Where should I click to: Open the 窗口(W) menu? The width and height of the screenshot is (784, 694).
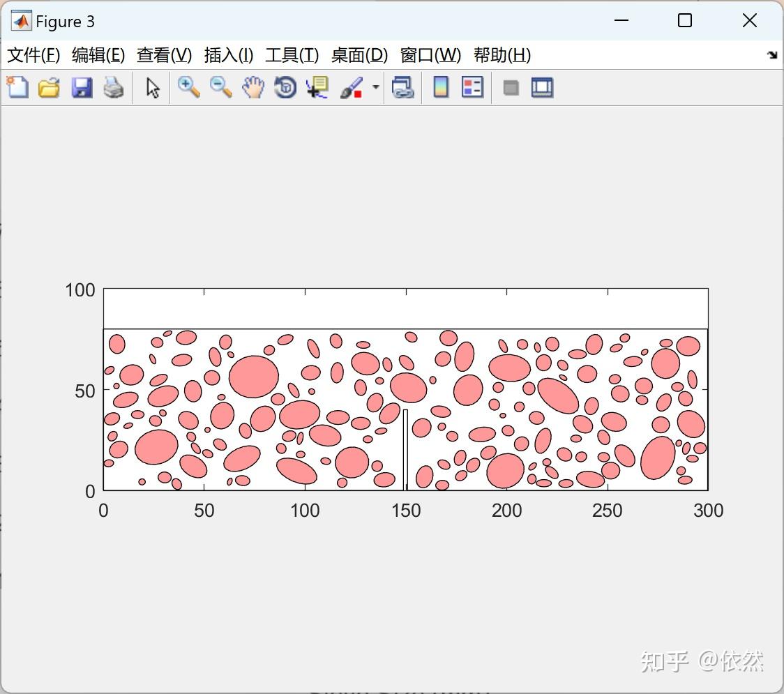click(x=430, y=55)
